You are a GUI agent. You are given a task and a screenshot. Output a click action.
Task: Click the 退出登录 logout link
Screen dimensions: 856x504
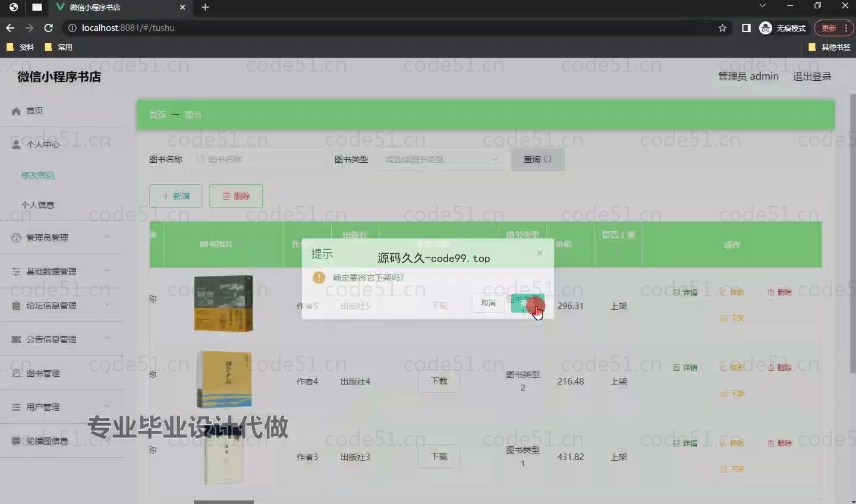(x=812, y=76)
